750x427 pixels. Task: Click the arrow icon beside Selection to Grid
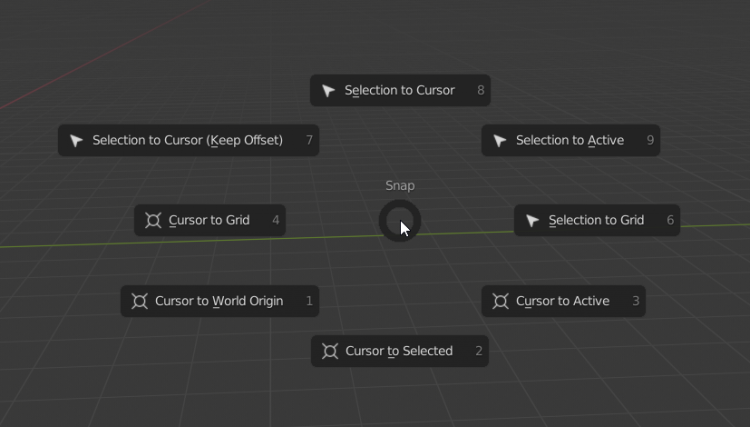[533, 221]
